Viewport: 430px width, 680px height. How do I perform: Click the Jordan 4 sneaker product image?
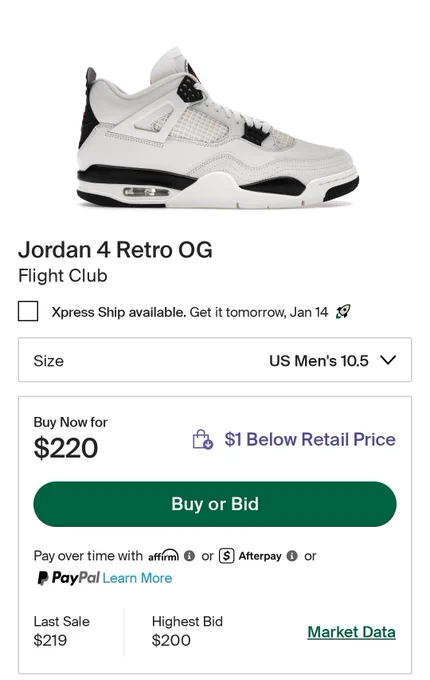click(x=218, y=128)
